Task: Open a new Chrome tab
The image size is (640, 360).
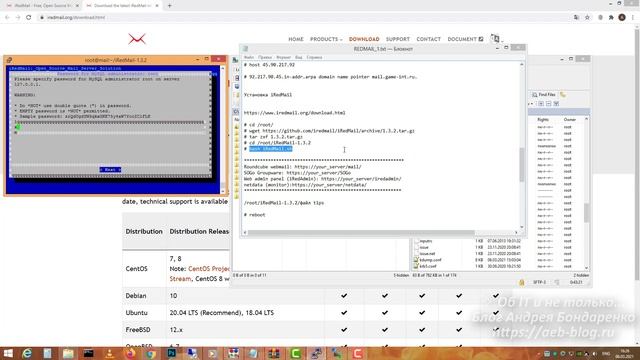Action: 169,6
